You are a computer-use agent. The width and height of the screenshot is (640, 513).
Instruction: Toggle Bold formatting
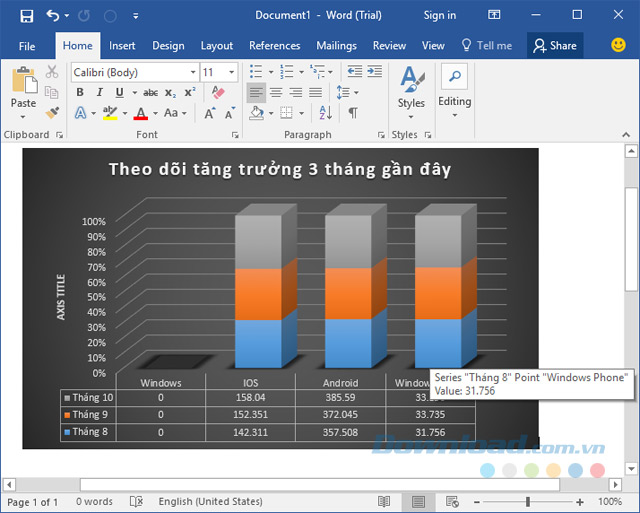pos(80,93)
